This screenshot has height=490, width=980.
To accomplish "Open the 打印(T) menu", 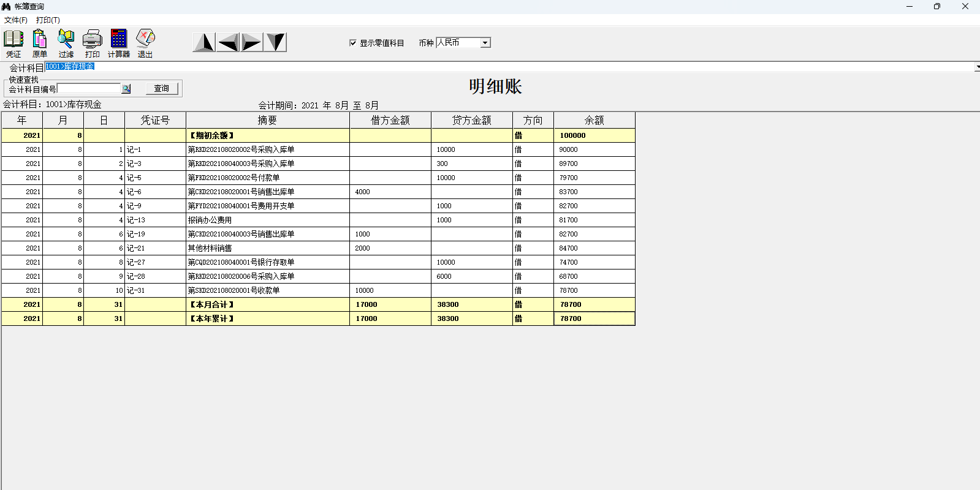I will 48,20.
